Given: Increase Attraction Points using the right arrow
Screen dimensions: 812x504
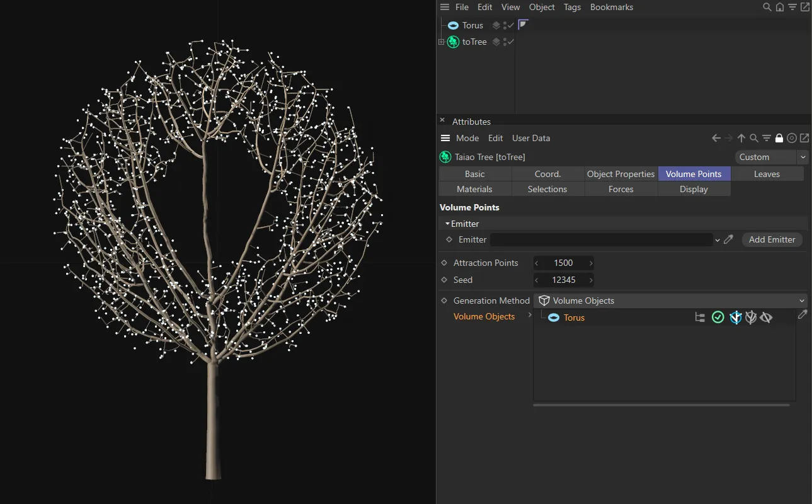Looking at the screenshot, I should click(x=590, y=263).
